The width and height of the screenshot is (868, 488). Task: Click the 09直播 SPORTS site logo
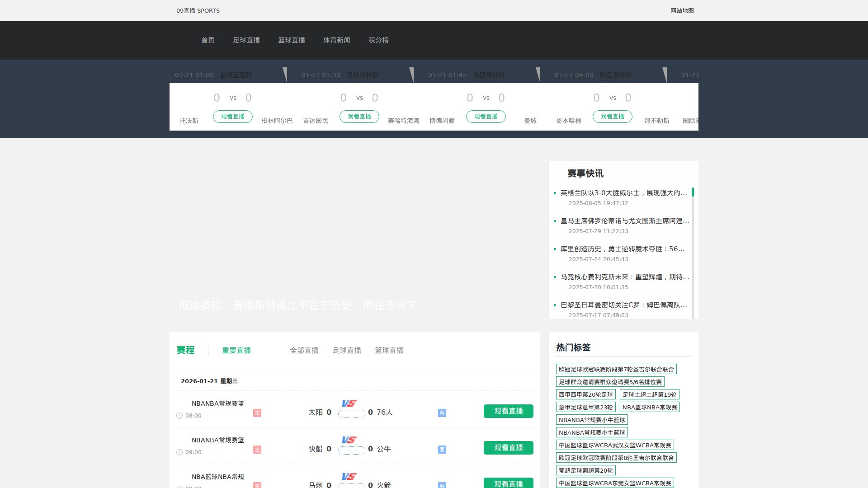pyautogui.click(x=198, y=10)
